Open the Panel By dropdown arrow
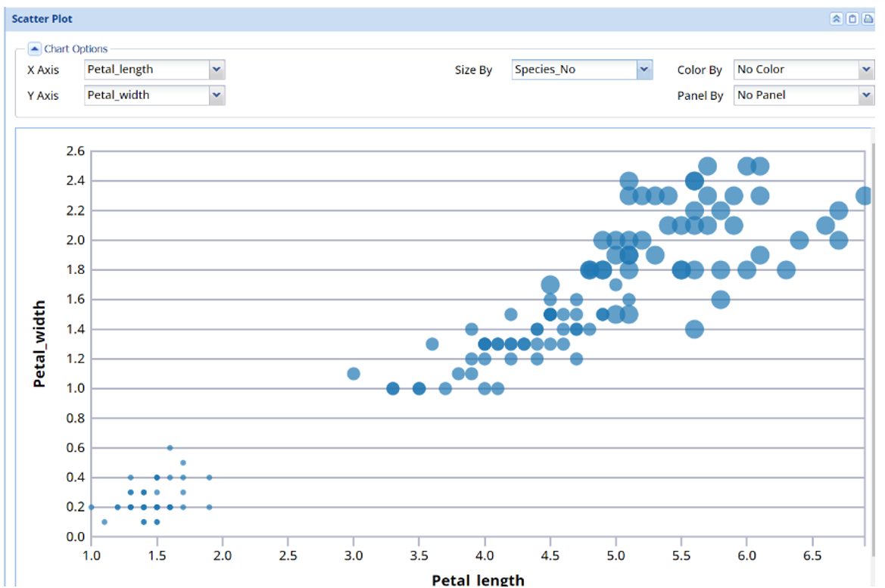 867,95
